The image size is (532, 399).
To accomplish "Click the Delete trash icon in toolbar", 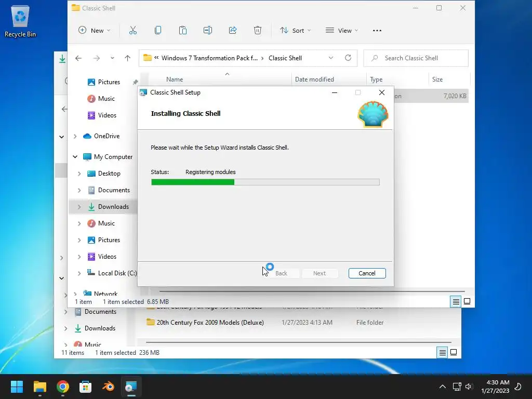I will [x=258, y=31].
